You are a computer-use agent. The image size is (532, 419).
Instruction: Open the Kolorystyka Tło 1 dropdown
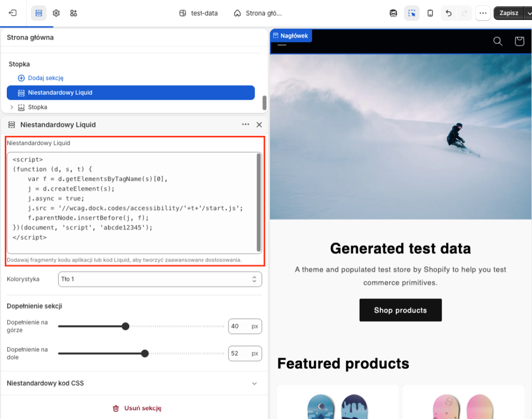pos(160,279)
